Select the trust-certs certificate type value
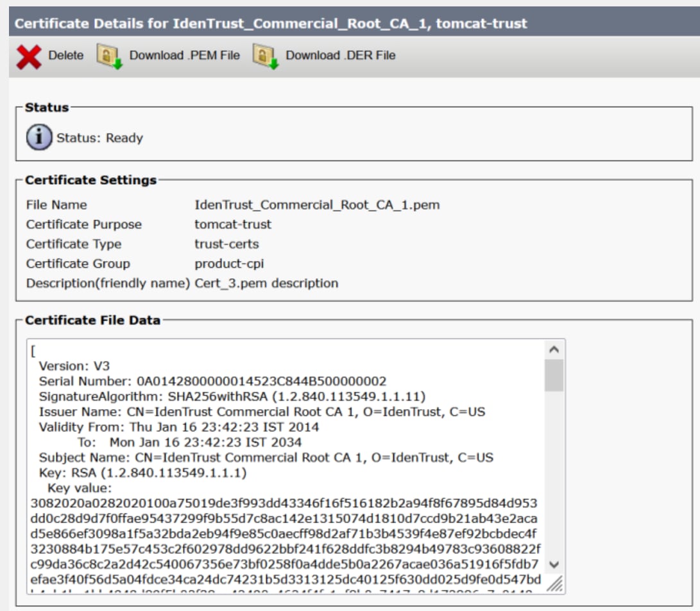 [226, 244]
